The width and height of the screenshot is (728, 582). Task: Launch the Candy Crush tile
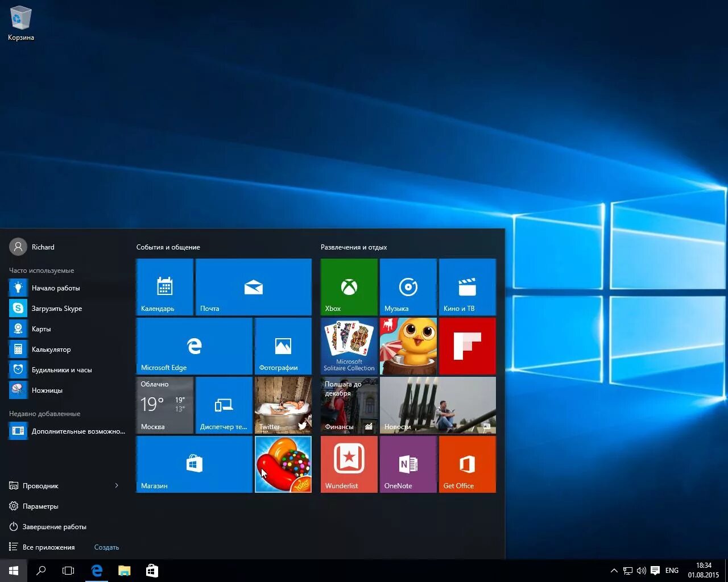(283, 464)
